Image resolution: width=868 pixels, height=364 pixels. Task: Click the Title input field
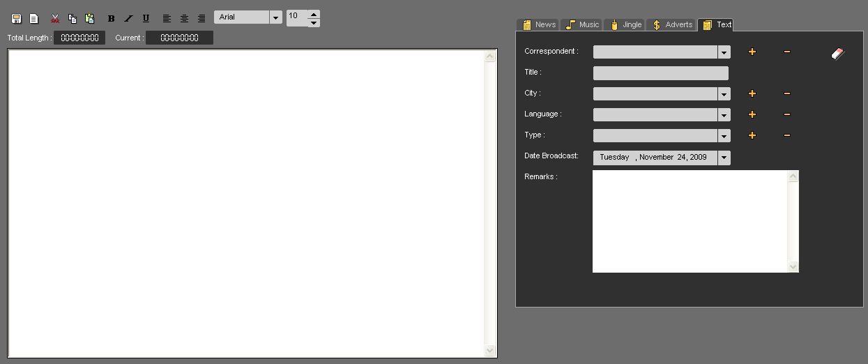(x=660, y=73)
